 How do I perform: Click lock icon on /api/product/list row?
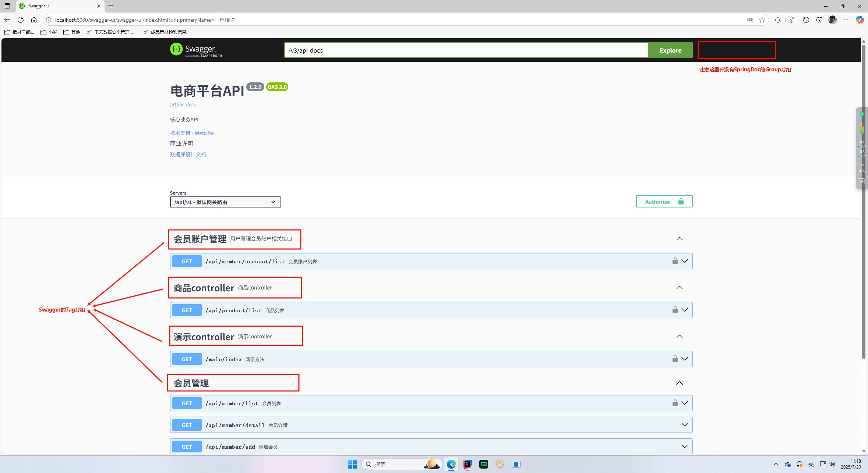coord(675,310)
